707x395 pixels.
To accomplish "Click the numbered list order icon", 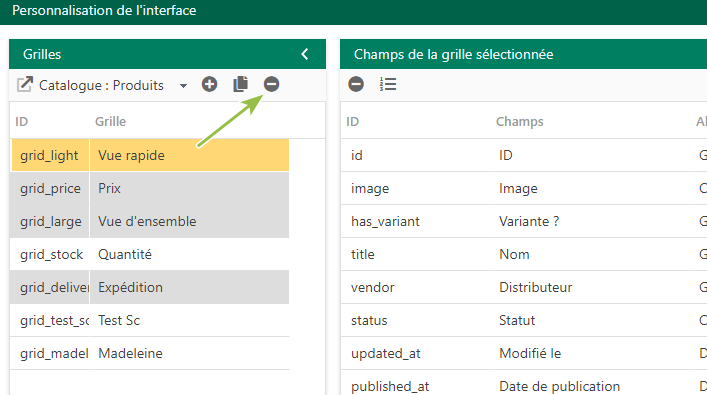I will pos(388,84).
